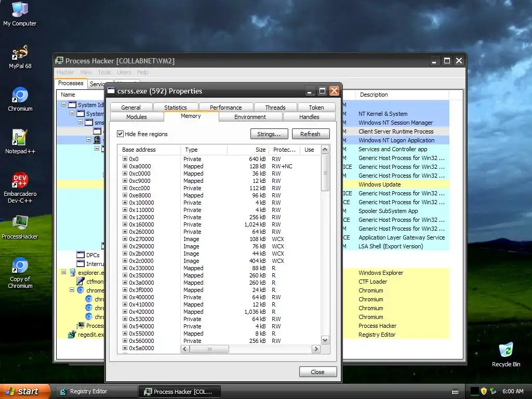Viewport: 532px width, 399px height.
Task: Switch to the Statistics tab
Action: coord(176,107)
